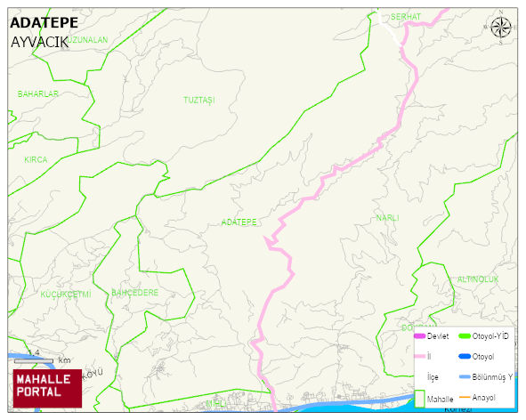Click the Devlet magenta legend swatch
Viewport: 526px width, 420px height.
tap(420, 336)
